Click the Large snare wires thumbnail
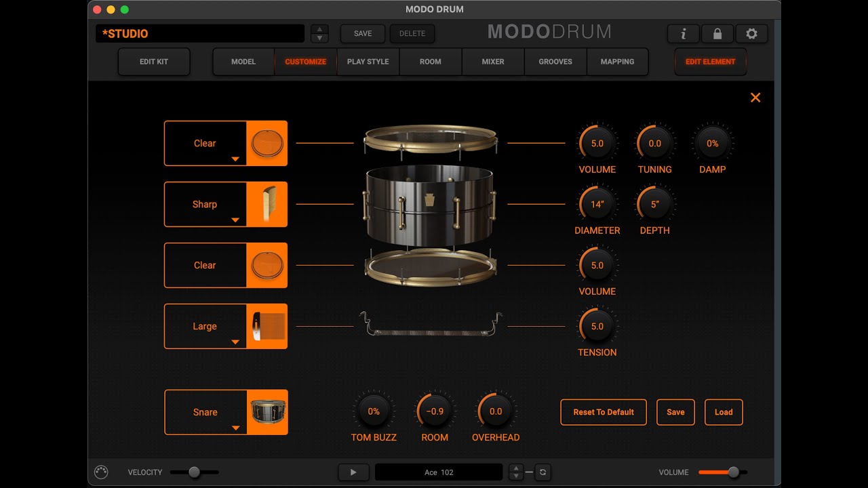 (x=267, y=326)
